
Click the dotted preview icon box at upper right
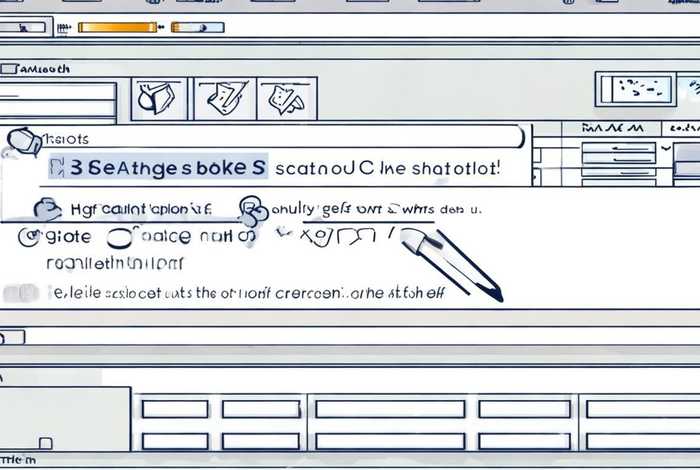pyautogui.click(x=636, y=90)
